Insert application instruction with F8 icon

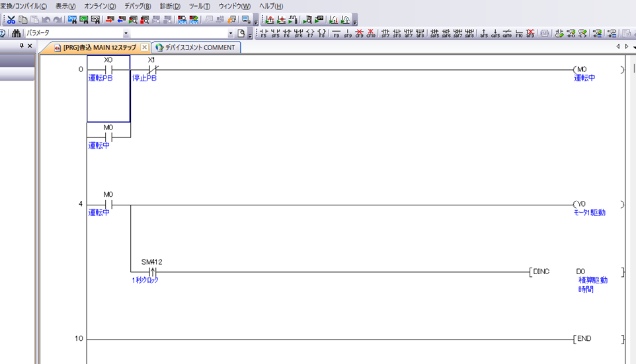click(x=322, y=33)
